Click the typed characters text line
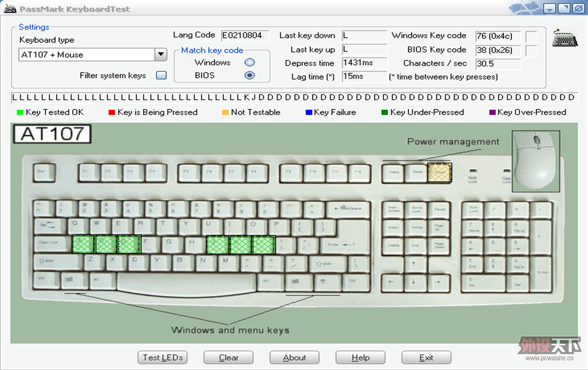 [294, 97]
